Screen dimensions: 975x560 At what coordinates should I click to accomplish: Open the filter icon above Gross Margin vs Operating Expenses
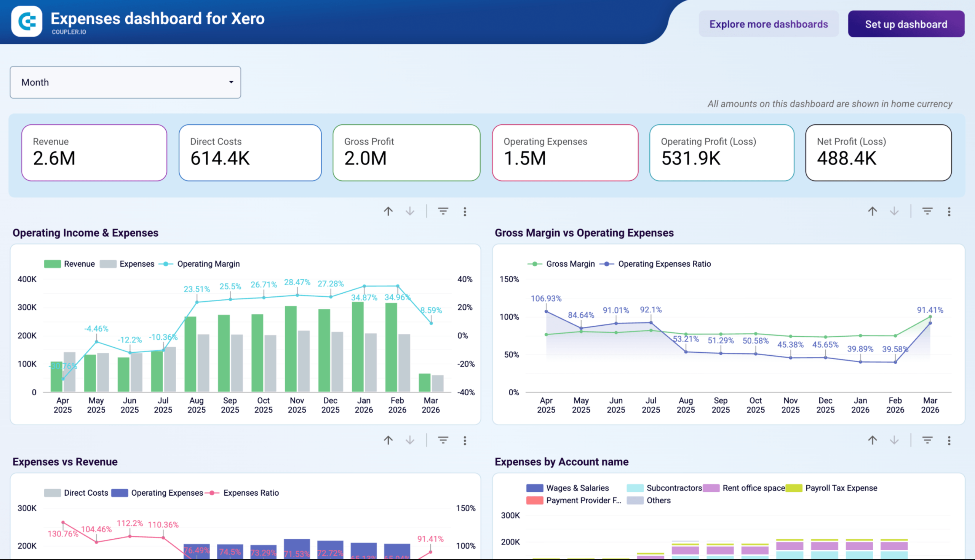click(x=927, y=211)
